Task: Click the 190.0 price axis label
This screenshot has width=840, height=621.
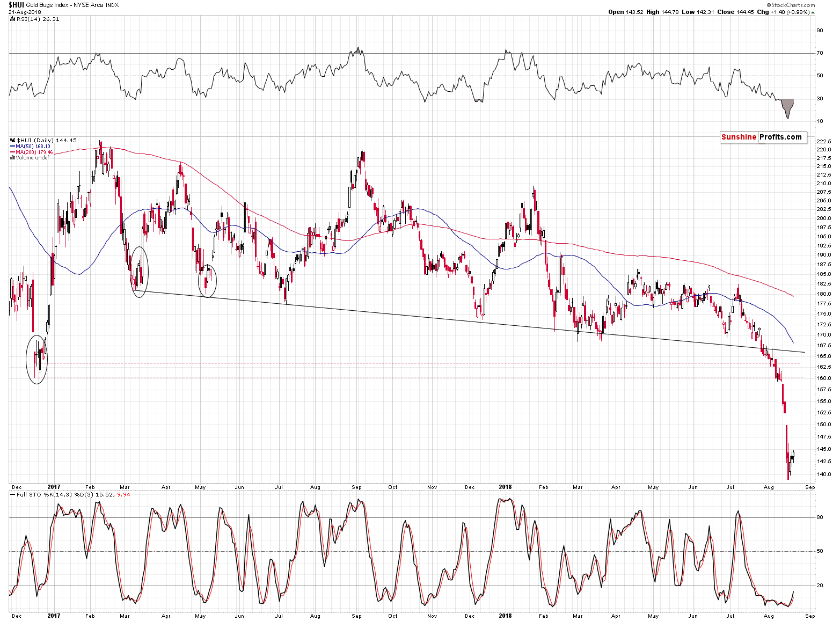Action: coord(824,255)
